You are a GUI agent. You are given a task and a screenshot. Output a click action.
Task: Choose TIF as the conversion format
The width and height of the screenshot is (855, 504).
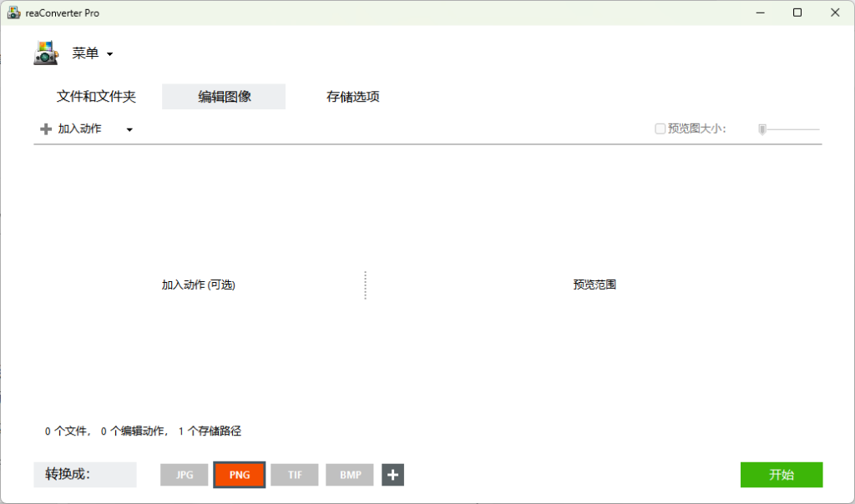tap(295, 475)
